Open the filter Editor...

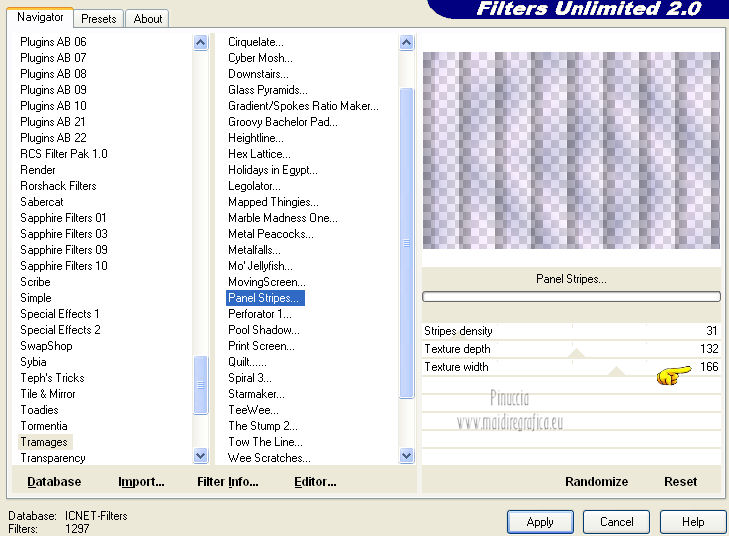[315, 482]
